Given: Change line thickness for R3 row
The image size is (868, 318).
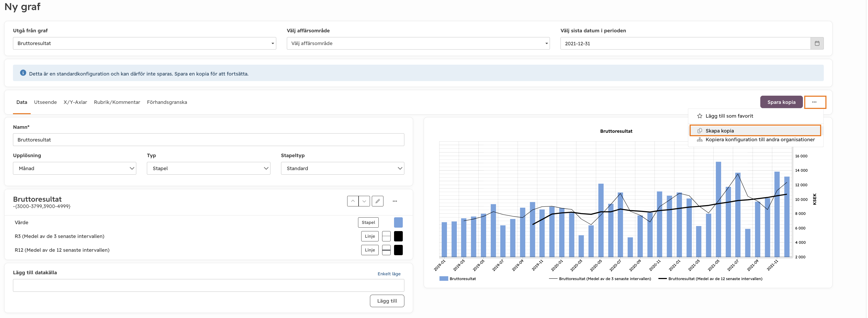Looking at the screenshot, I should click(x=386, y=236).
